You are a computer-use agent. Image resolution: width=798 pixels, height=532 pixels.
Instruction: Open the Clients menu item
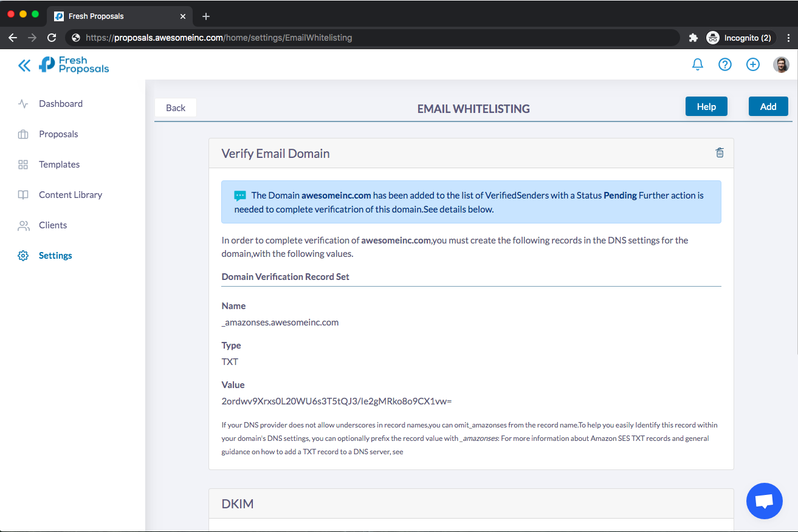click(x=53, y=225)
